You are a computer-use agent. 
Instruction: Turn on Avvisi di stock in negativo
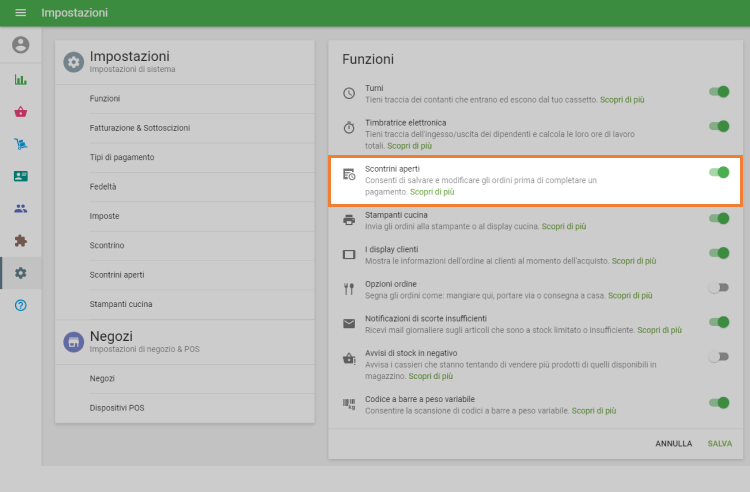coord(718,356)
